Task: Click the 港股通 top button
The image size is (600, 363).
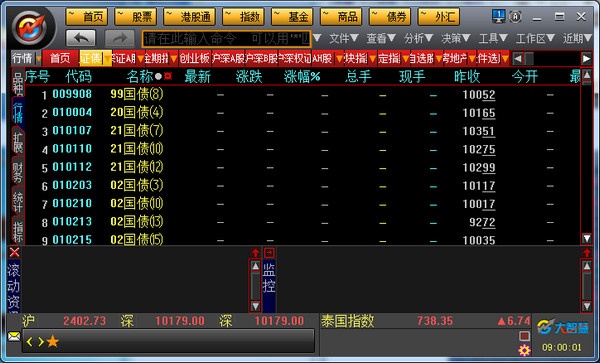Action: 189,17
